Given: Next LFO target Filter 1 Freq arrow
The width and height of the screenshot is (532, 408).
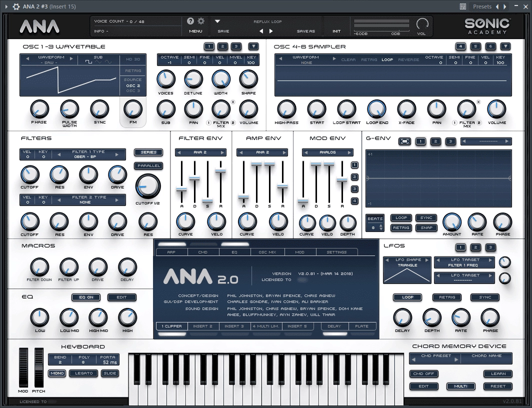Looking at the screenshot, I should (490, 260).
